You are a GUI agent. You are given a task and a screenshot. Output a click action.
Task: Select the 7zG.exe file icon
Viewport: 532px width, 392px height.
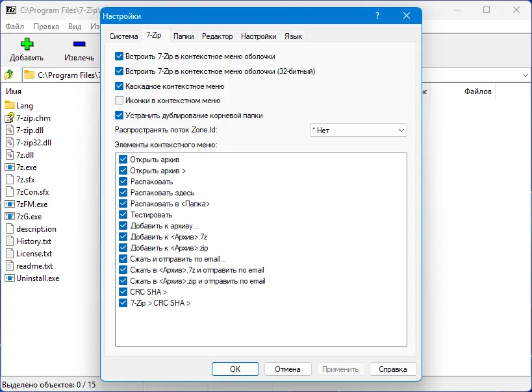coord(10,216)
